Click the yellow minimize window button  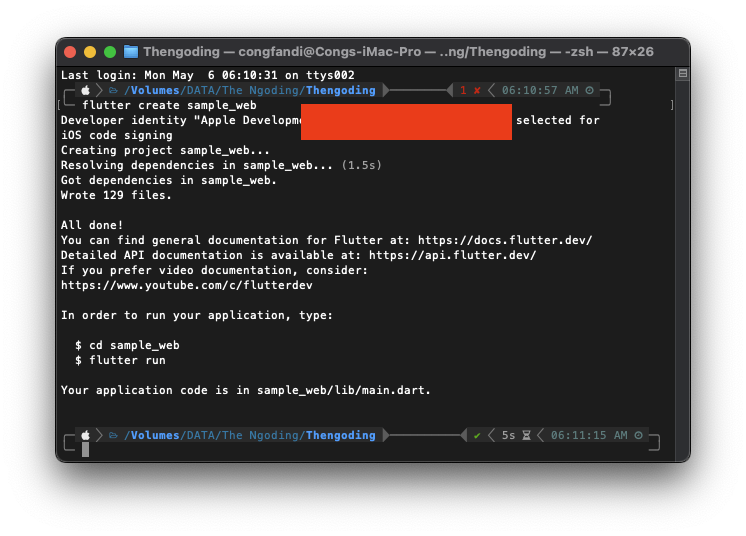tap(90, 52)
